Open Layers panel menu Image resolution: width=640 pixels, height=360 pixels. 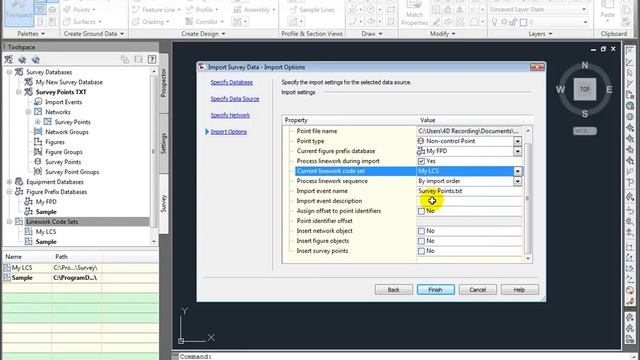point(540,33)
